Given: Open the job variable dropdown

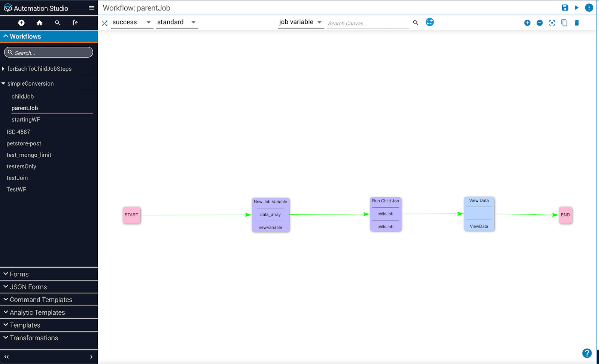Looking at the screenshot, I should coord(300,22).
